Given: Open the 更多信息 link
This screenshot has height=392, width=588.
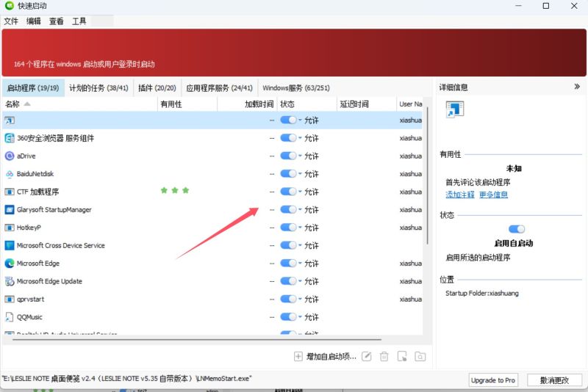Looking at the screenshot, I should [493, 195].
